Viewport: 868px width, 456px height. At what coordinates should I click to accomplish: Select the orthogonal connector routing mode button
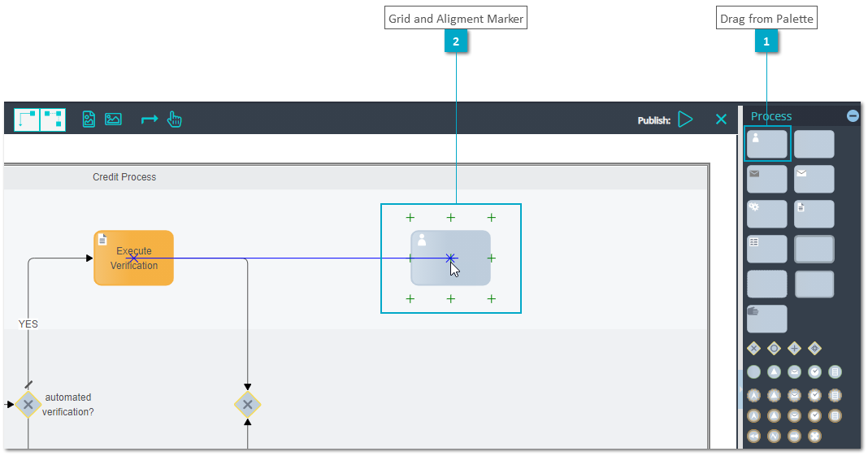point(27,119)
